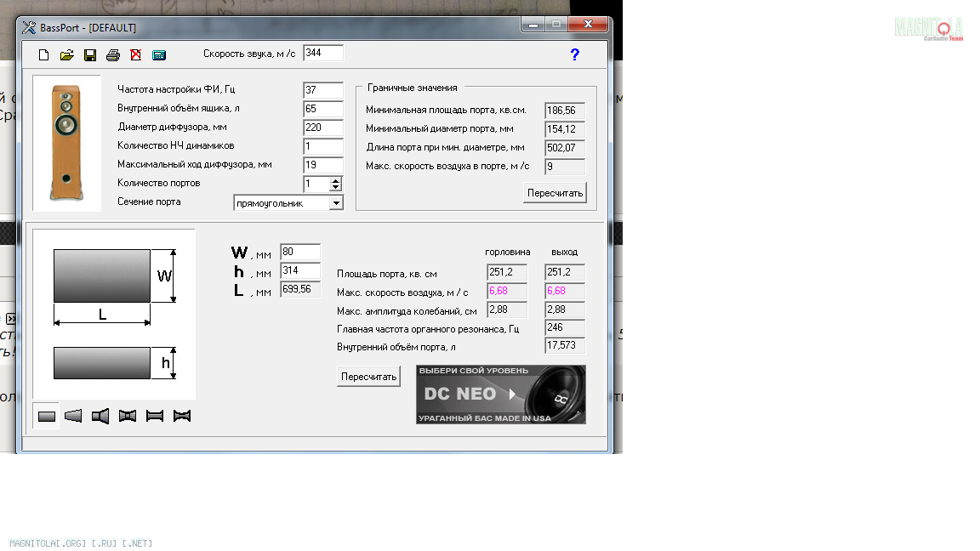
Task: Click the New file icon in toolbar
Action: click(x=44, y=55)
